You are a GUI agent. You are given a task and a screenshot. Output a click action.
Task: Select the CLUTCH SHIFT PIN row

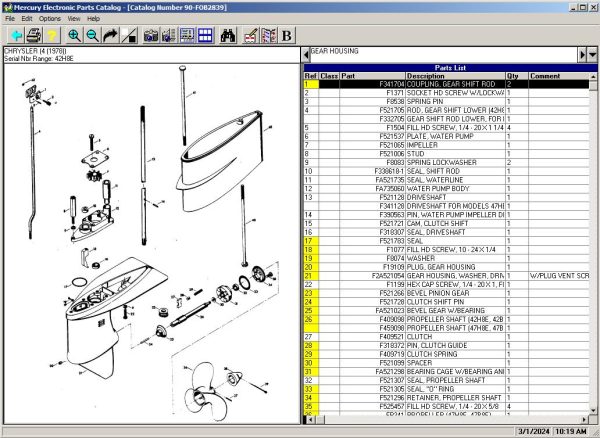447,302
